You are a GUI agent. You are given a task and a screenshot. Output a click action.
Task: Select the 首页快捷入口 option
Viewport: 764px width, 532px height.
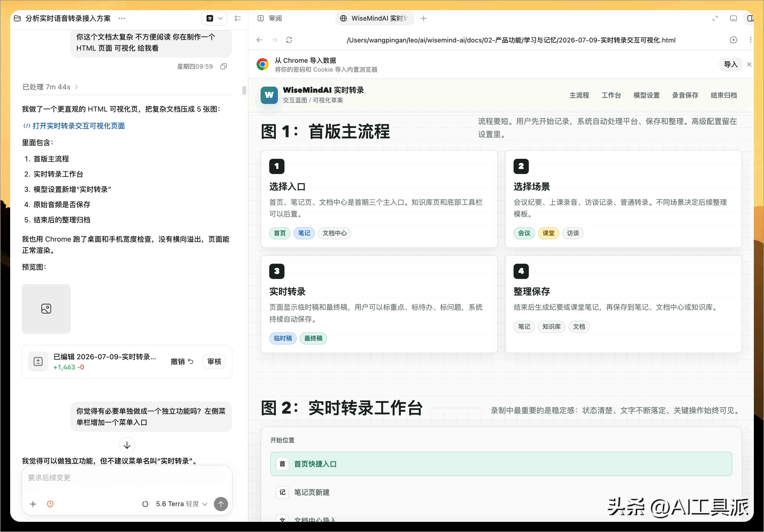tap(501, 464)
